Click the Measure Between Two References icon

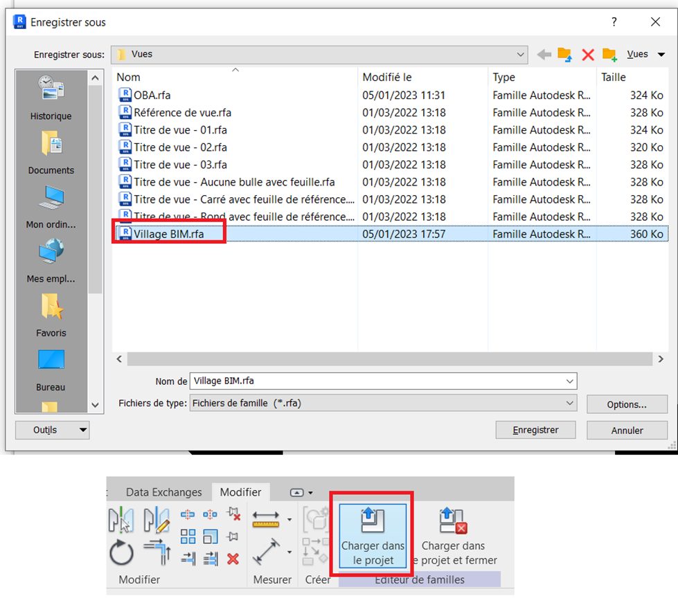pyautogui.click(x=265, y=519)
